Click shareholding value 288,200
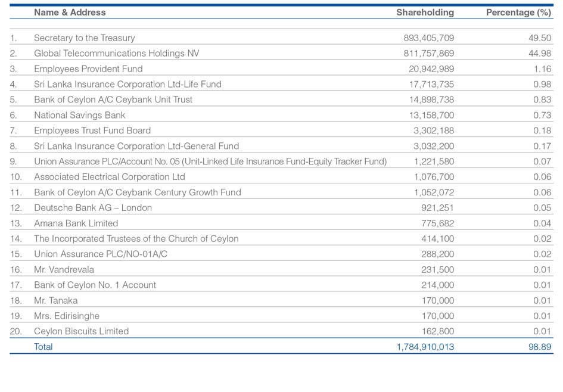This screenshot has height=392, width=563. (x=438, y=254)
